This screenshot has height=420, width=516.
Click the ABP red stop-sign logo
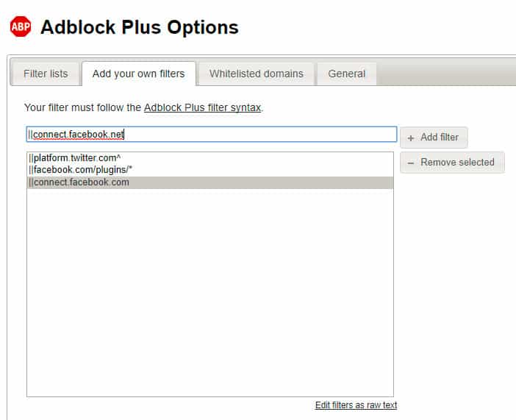[x=21, y=26]
